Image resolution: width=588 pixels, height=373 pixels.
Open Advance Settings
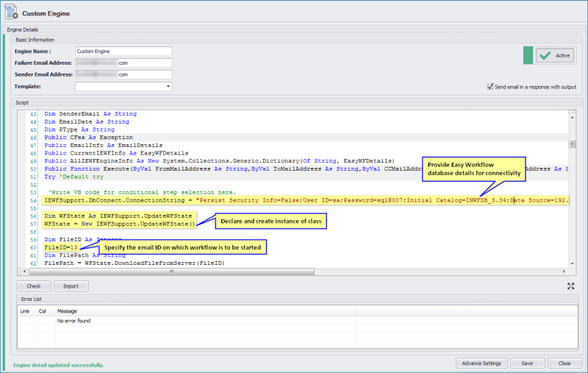[481, 363]
